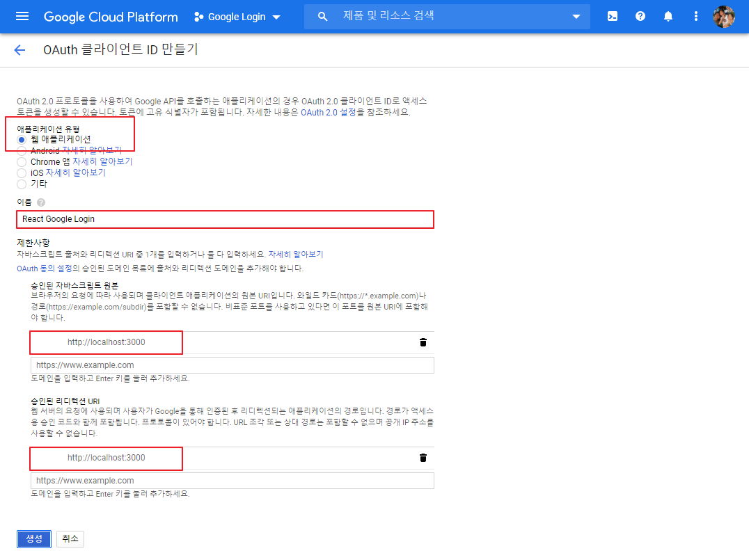
Task: Open the hamburger navigation menu
Action: tap(22, 17)
